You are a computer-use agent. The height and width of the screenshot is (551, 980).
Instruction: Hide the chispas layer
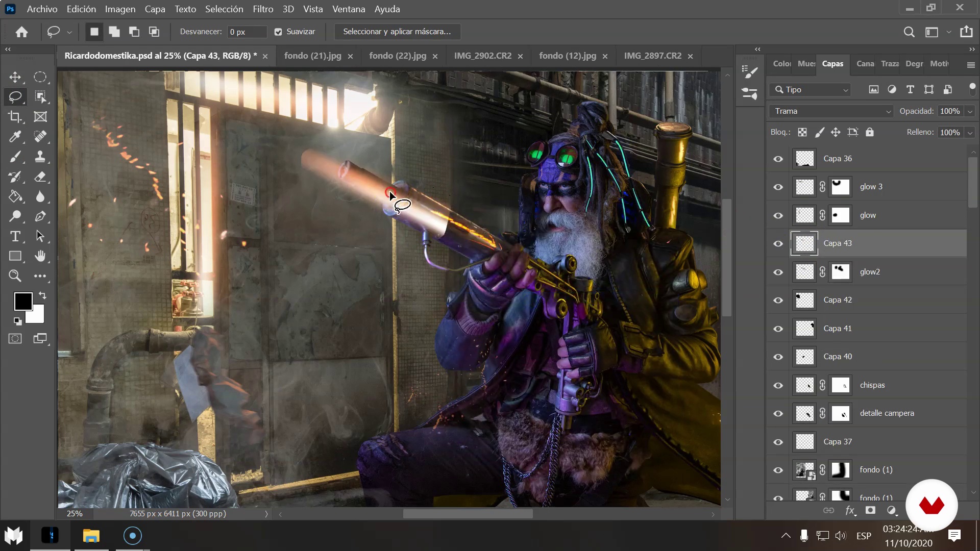click(778, 385)
